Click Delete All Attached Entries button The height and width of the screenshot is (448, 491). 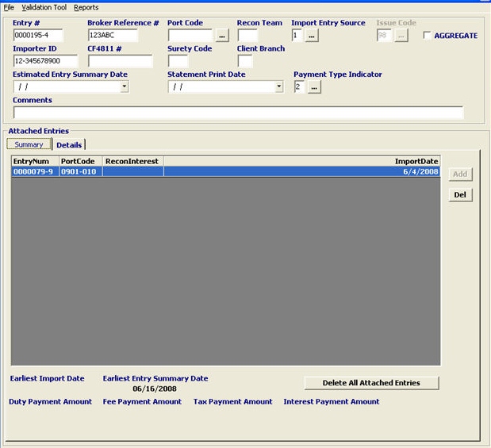(x=371, y=383)
